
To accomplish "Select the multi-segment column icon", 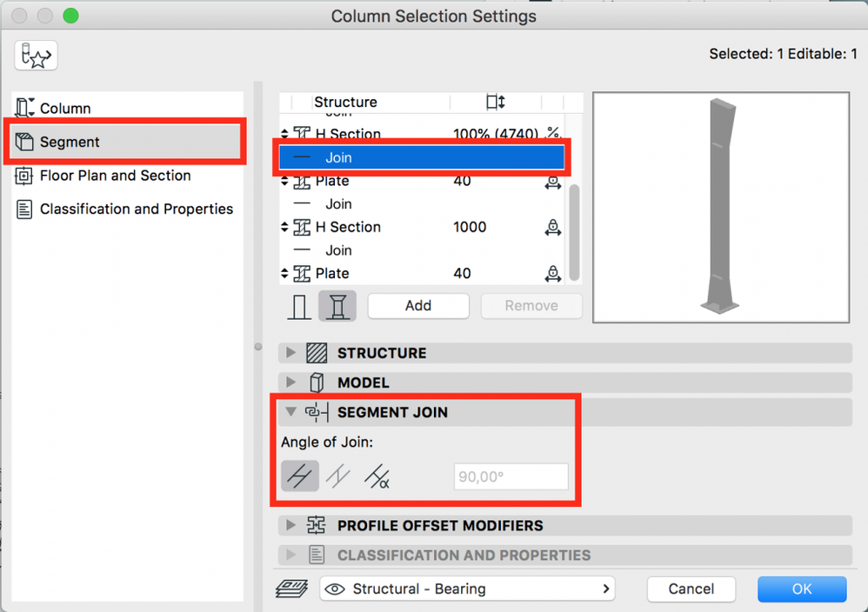I will coord(337,306).
